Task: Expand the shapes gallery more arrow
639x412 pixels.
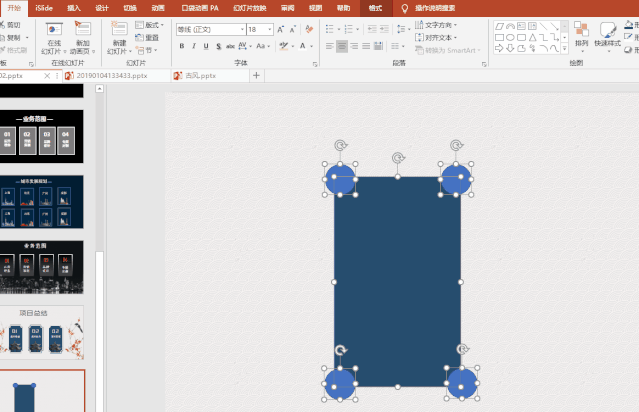Action: coord(564,48)
